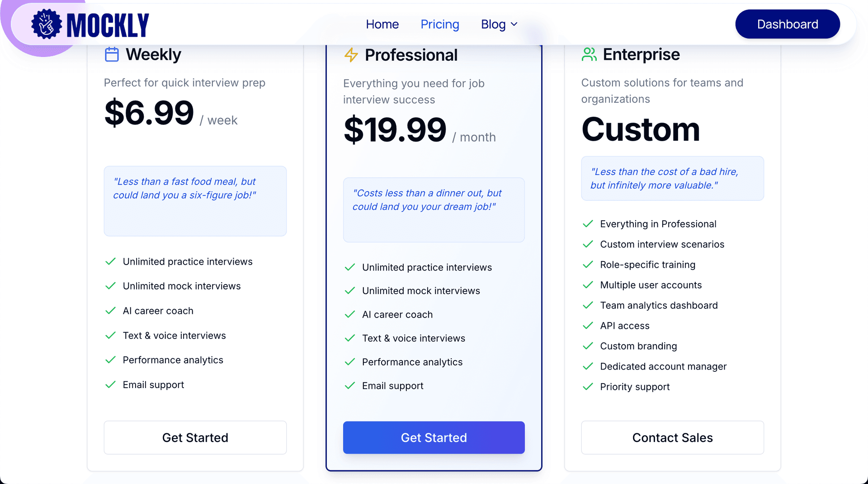Click Get Started in the Weekly plan
This screenshot has width=868, height=484.
(x=195, y=437)
